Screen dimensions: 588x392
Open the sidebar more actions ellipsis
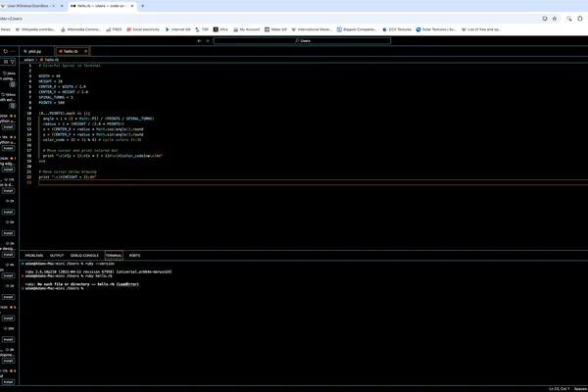13,51
